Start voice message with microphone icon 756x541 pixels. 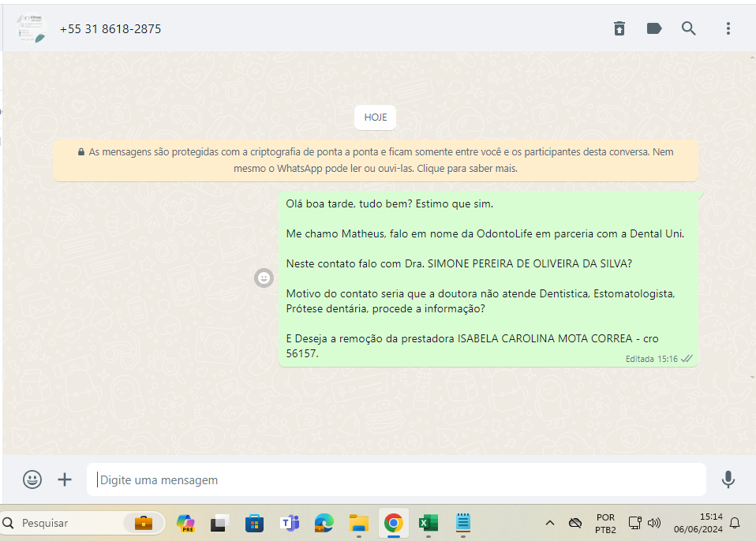coord(728,479)
